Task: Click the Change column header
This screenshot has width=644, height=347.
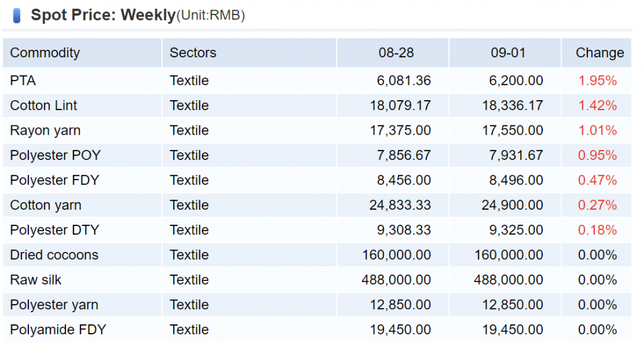Action: [x=599, y=53]
